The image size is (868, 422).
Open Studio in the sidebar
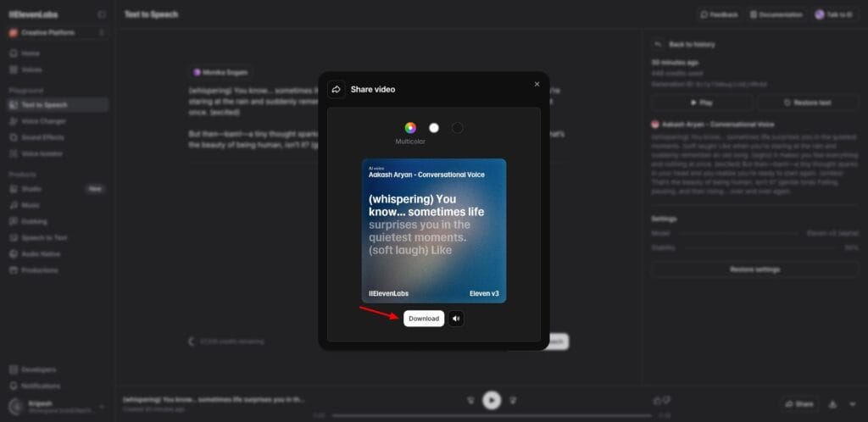pos(58,189)
